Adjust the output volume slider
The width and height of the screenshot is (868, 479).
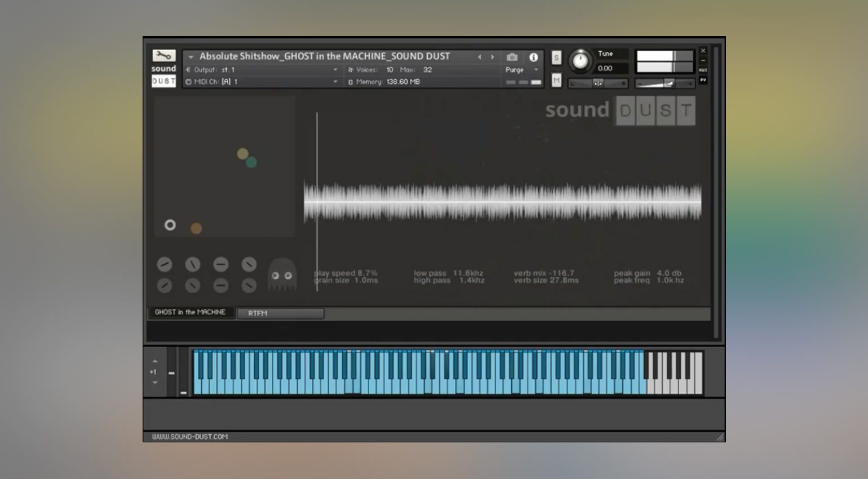pos(665,83)
